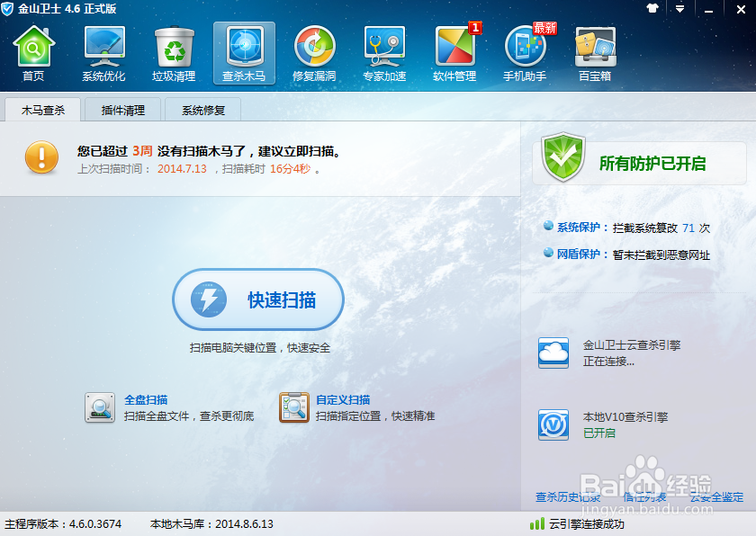The height and width of the screenshot is (536, 756).
Task: Switch to 插件清理 tab
Action: coord(123,111)
